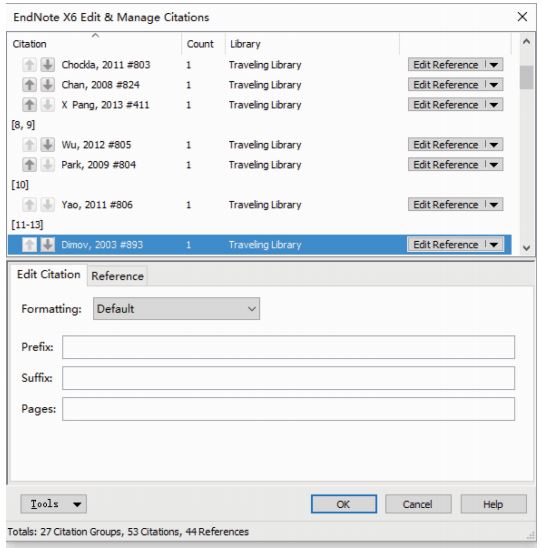Open the Tools dropdown menu

[x=53, y=504]
